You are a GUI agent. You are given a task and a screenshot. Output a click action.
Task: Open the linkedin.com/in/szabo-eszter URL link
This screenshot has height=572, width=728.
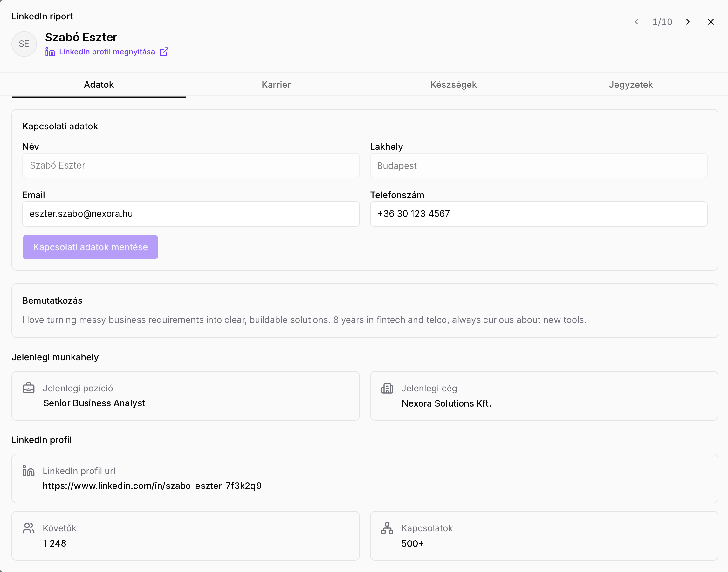click(152, 486)
